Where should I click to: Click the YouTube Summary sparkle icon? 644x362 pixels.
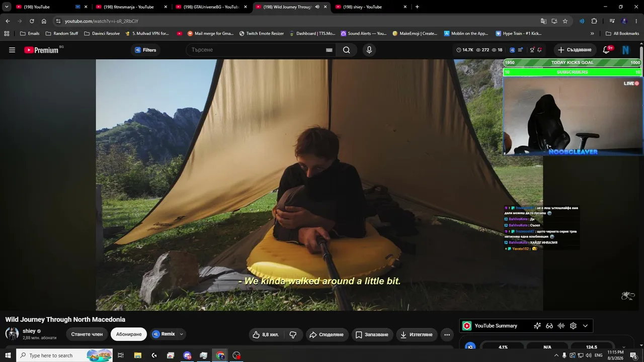point(537,326)
